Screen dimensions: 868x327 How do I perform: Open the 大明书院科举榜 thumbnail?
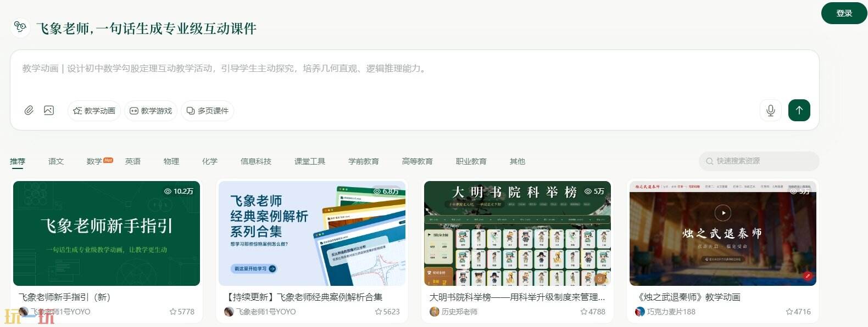(x=518, y=233)
